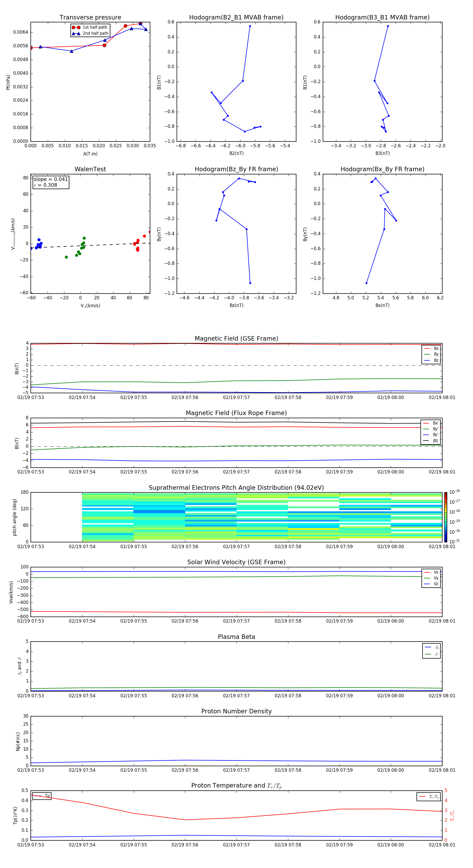Click the "Bx'" entry in the flux rope legend
The width and height of the screenshot is (473, 868).
click(431, 423)
